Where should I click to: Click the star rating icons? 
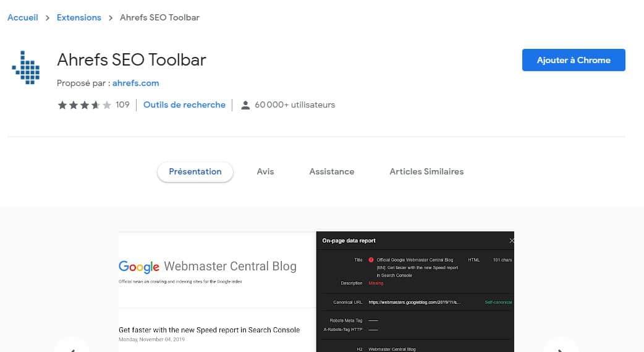[84, 105]
